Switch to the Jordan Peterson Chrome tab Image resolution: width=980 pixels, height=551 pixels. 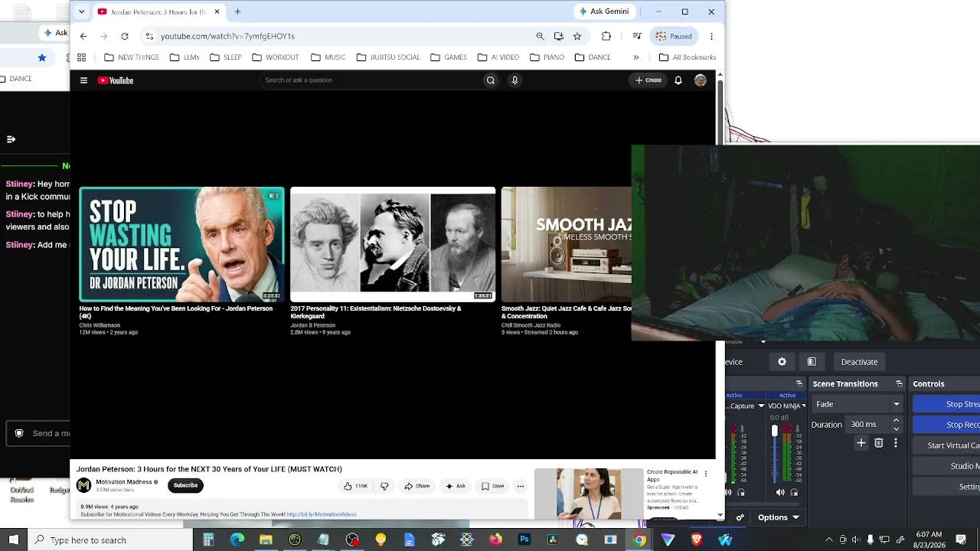coord(158,12)
